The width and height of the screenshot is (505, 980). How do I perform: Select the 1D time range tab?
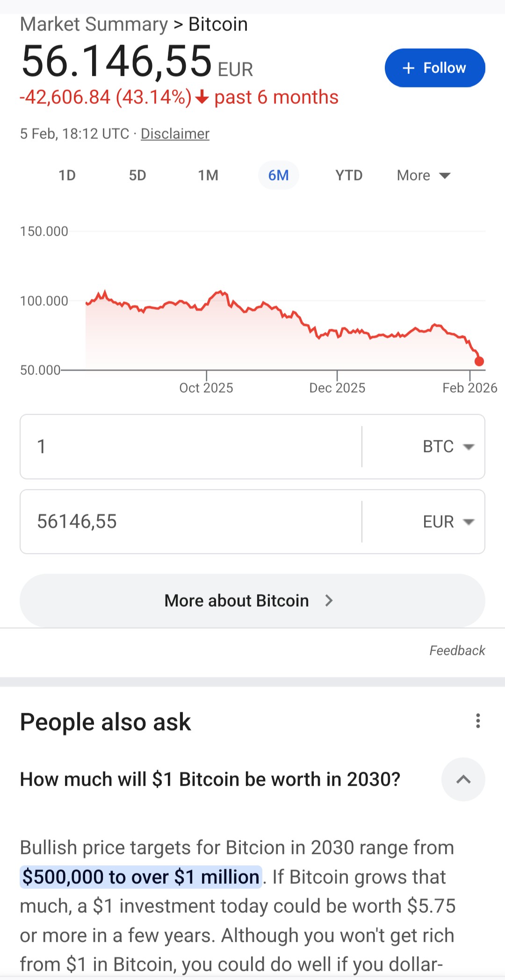click(67, 176)
